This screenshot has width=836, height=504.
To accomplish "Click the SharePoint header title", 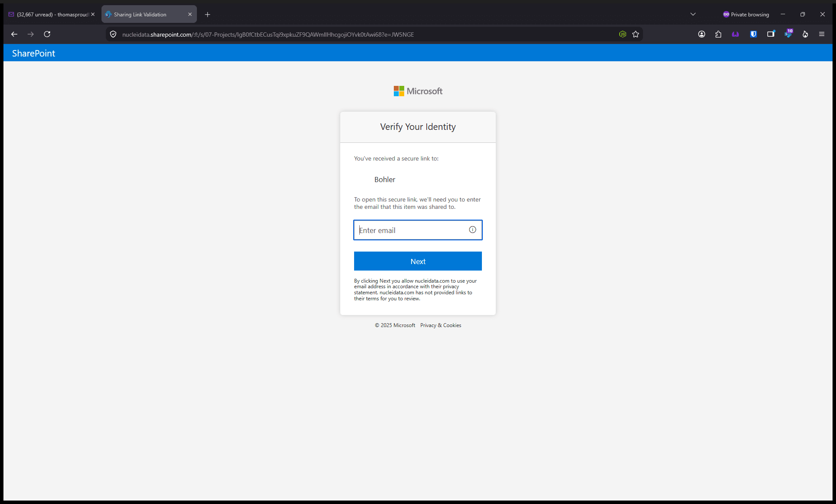I will point(34,53).
